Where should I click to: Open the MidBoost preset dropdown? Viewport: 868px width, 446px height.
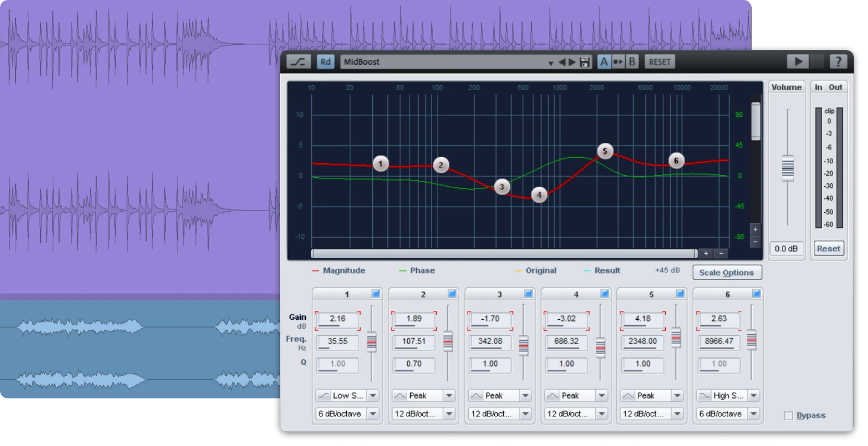(x=551, y=63)
